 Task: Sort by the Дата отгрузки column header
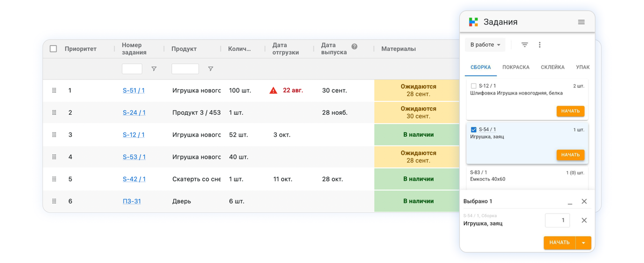(x=286, y=49)
